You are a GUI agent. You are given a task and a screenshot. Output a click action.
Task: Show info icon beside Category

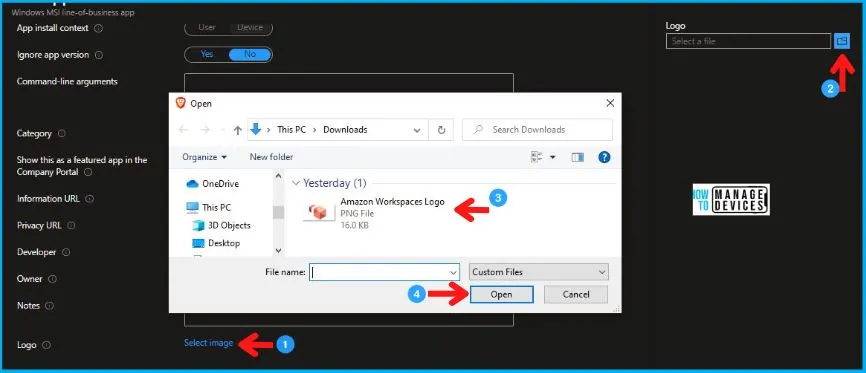point(62,134)
